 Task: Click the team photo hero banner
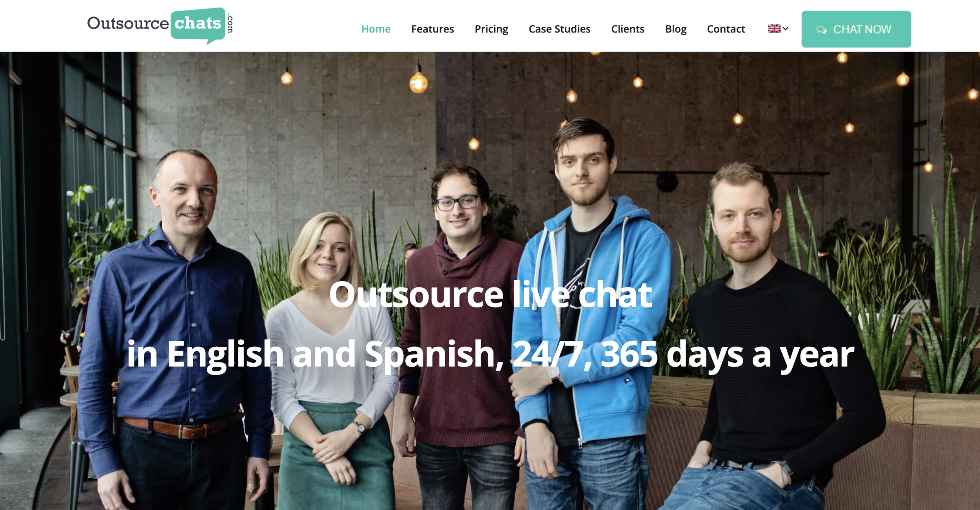point(490,281)
